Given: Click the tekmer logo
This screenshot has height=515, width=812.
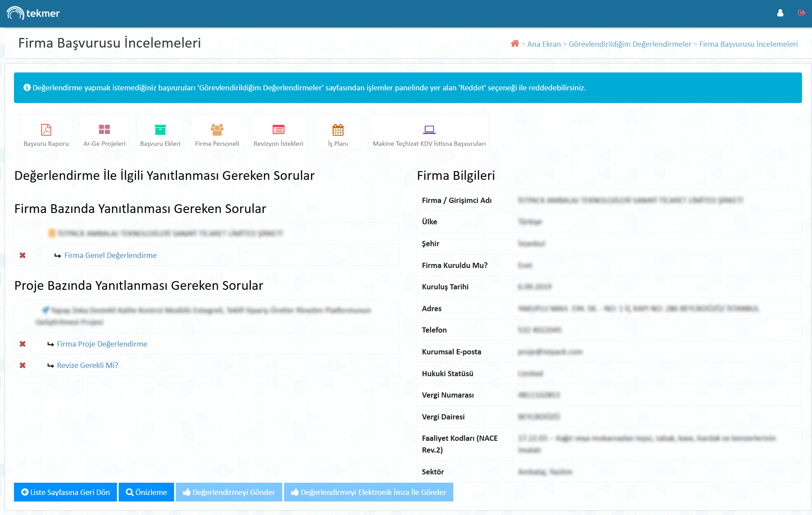Looking at the screenshot, I should tap(33, 13).
